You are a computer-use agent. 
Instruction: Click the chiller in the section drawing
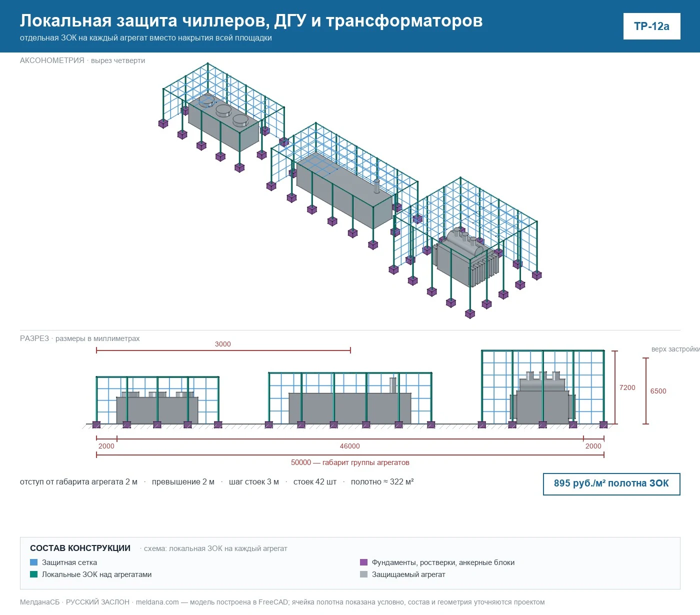coord(157,408)
